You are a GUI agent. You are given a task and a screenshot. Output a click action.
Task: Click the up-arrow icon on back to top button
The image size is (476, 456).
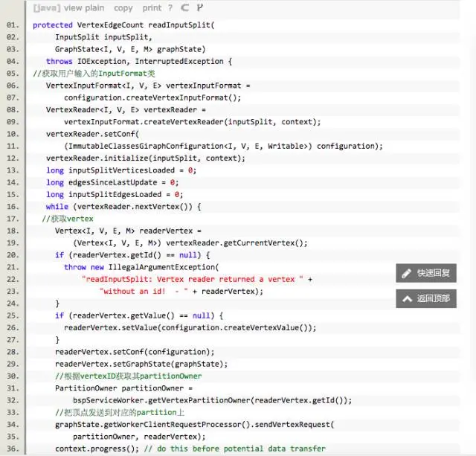coord(407,299)
